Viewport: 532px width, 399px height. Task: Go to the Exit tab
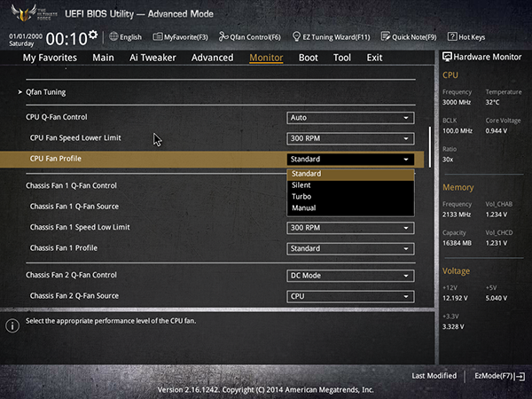click(374, 58)
